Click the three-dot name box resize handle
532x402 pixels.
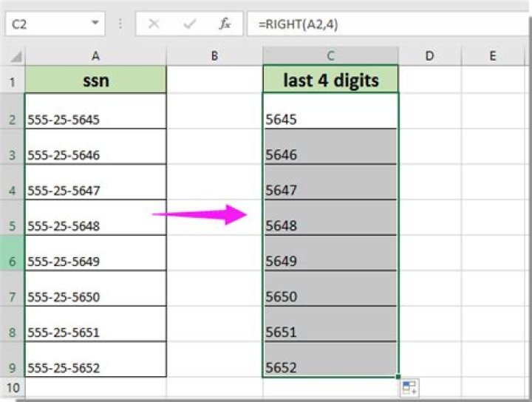point(121,24)
